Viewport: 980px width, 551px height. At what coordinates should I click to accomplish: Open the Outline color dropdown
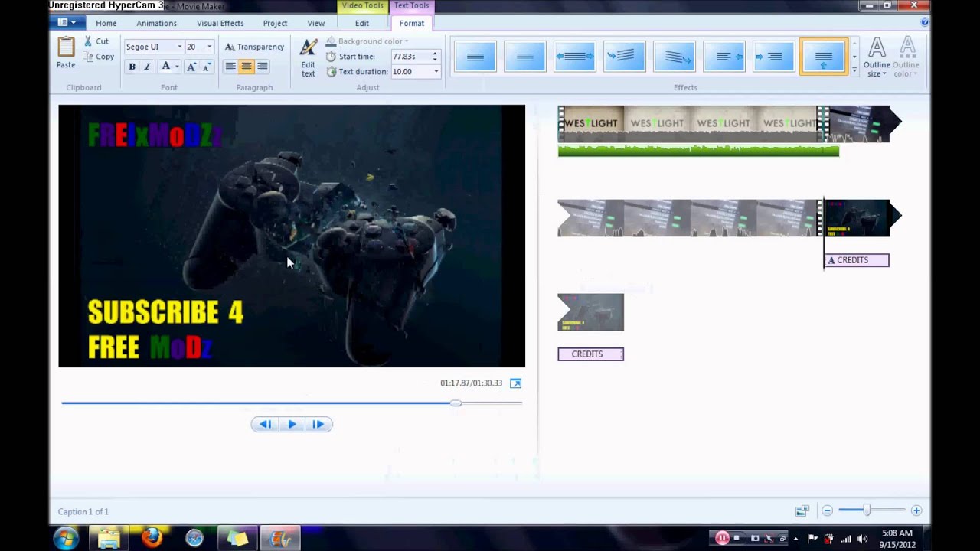(x=906, y=57)
